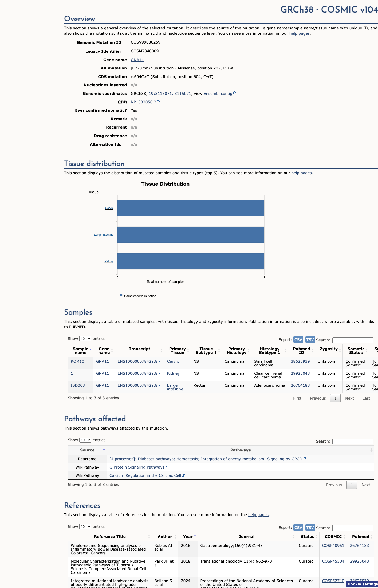Screen dimensions: 378x588
Task: Sort Pathways table by Pathways column
Action: click(241, 450)
